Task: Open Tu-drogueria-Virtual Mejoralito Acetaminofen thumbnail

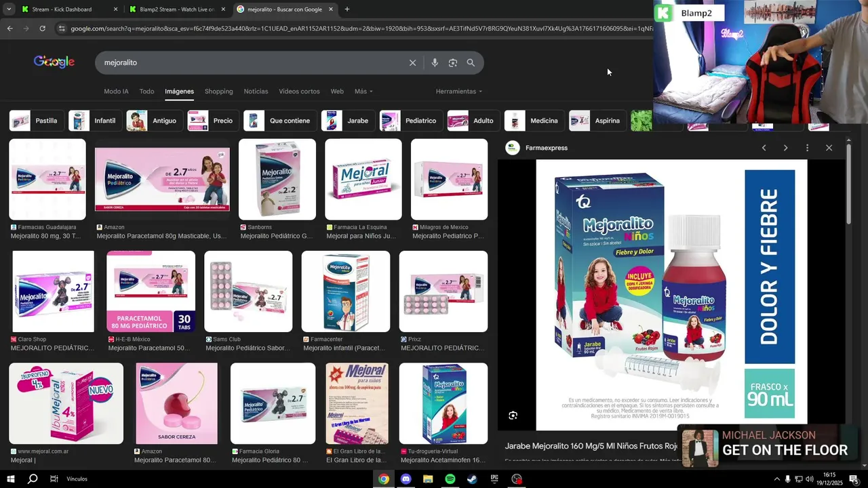Action: [x=443, y=403]
